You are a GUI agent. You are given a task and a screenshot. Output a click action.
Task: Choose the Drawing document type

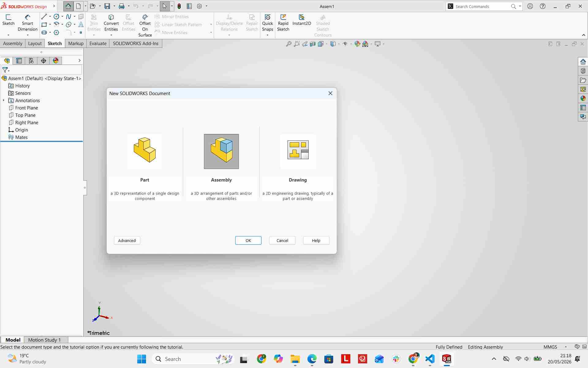(298, 151)
